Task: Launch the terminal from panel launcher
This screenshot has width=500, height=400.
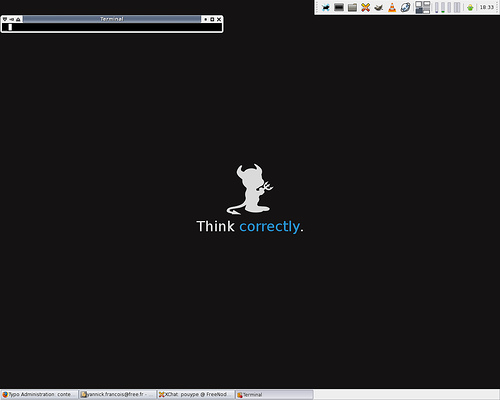Action: point(339,7)
